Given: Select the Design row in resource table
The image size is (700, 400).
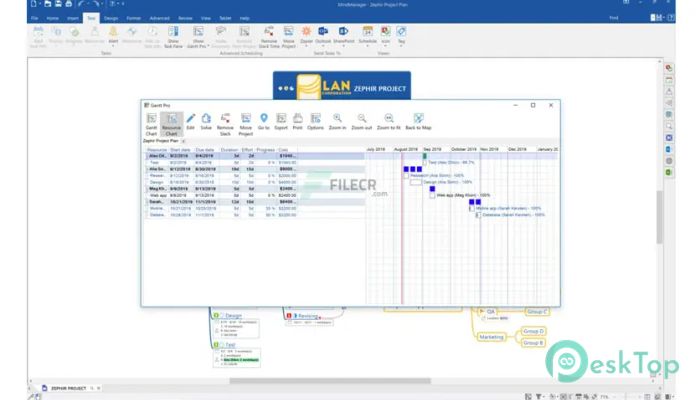Looking at the screenshot, I should 255,182.
